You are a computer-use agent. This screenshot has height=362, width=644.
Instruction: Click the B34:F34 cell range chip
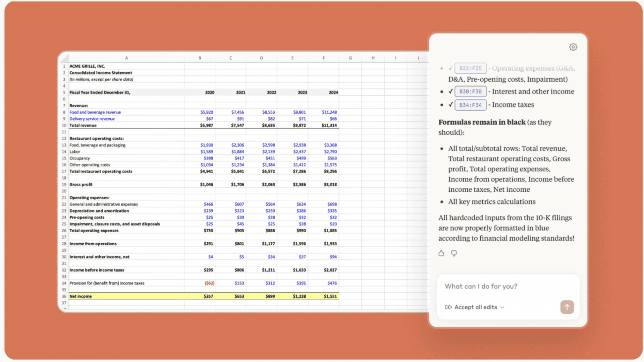(470, 105)
